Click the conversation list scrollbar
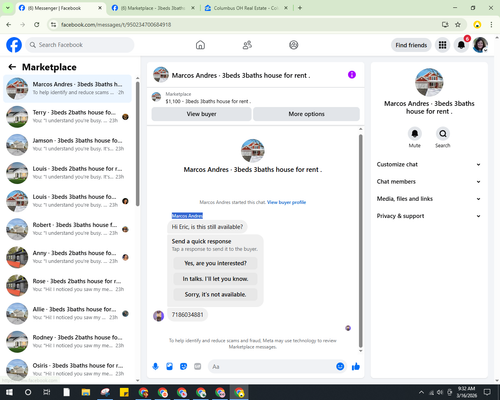This screenshot has height=400, width=500. 138,143
